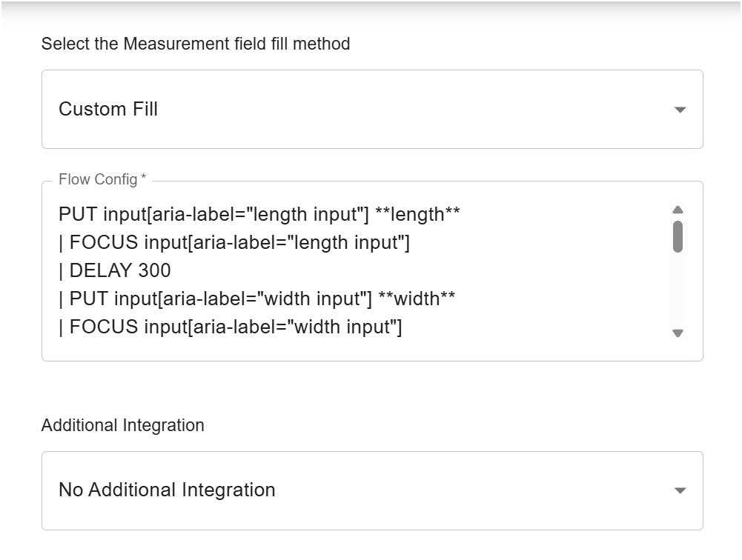
Task: Open the Custom Fill dropdown arrow
Action: [680, 110]
